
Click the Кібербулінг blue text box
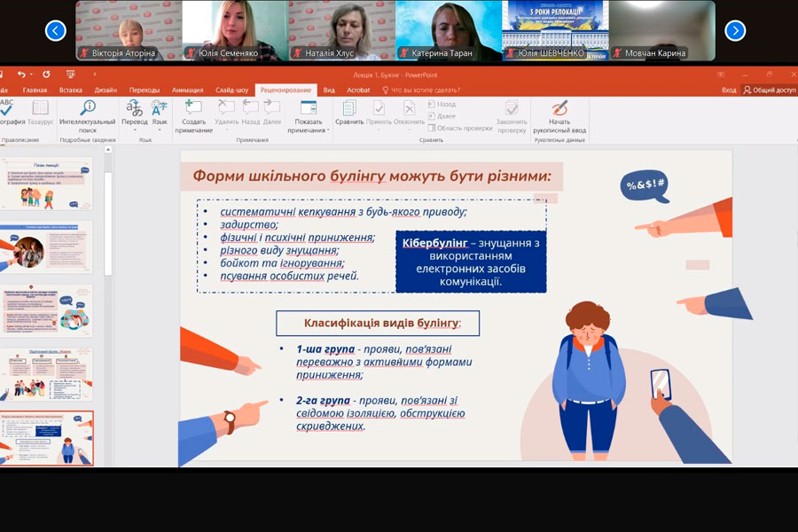coord(471,262)
